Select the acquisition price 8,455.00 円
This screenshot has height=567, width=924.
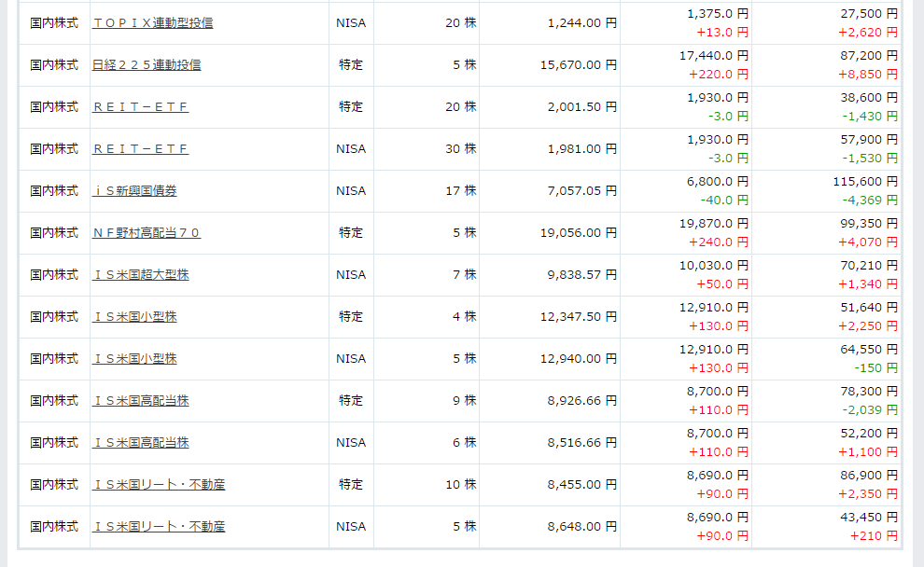coord(582,485)
